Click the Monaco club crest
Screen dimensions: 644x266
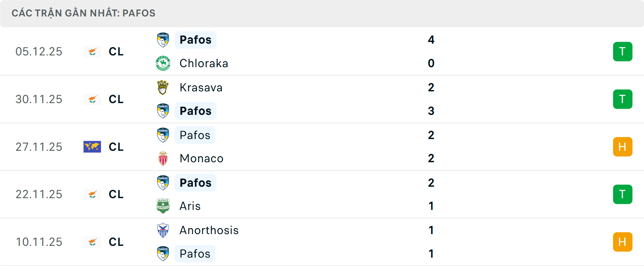click(163, 159)
